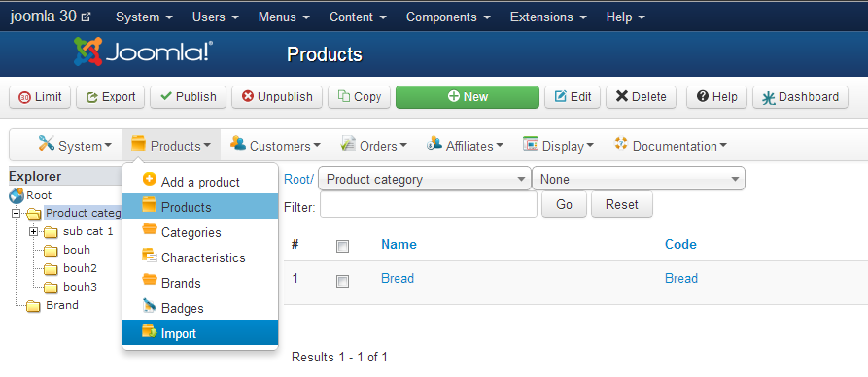Collapse the Product category tree node

click(x=17, y=213)
